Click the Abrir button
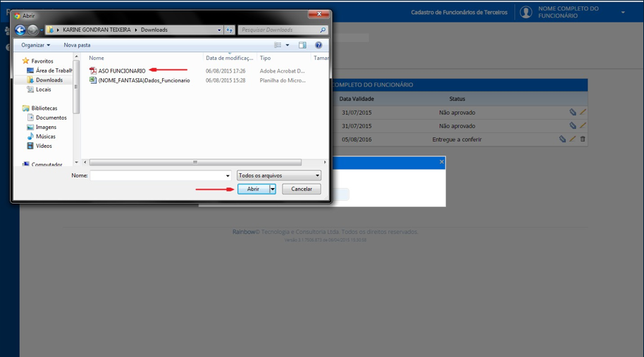Image resolution: width=644 pixels, height=357 pixels. [254, 189]
